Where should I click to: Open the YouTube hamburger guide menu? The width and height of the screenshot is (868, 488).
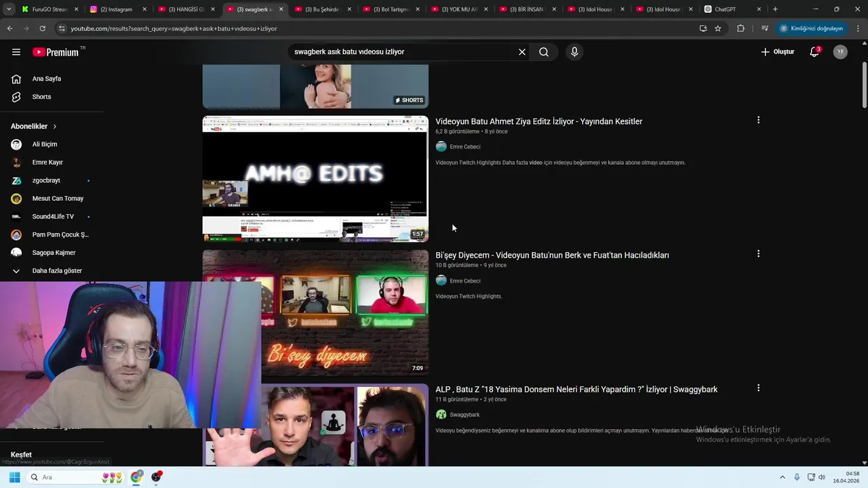16,52
